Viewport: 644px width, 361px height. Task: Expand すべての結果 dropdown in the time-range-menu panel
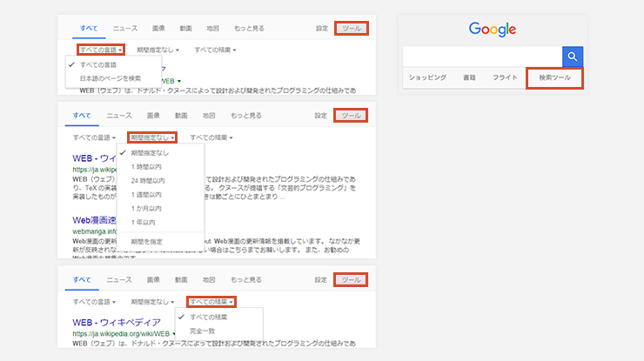211,137
